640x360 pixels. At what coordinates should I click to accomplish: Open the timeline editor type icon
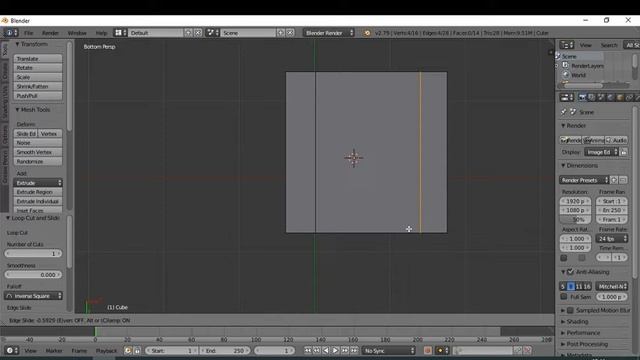point(11,350)
